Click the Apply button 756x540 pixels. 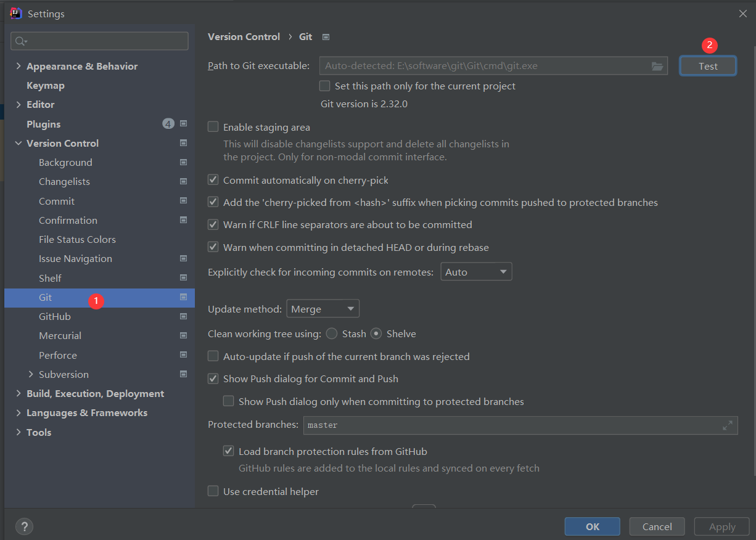tap(722, 526)
